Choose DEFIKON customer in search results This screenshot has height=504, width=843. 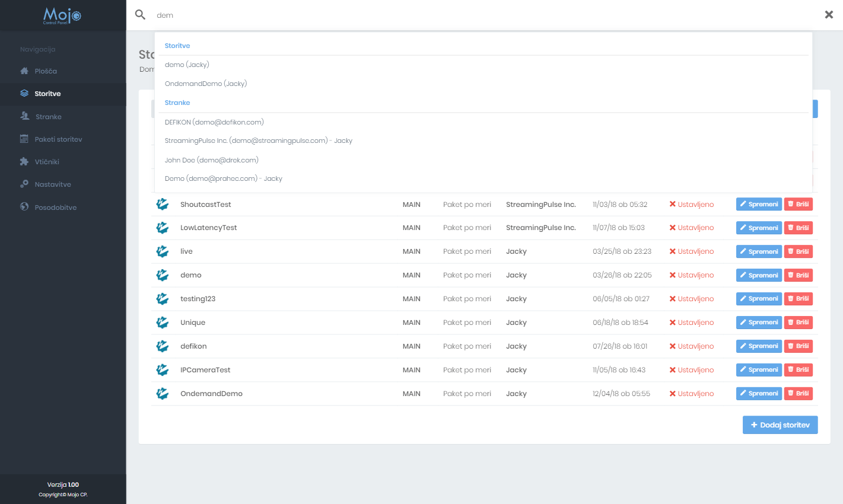214,122
